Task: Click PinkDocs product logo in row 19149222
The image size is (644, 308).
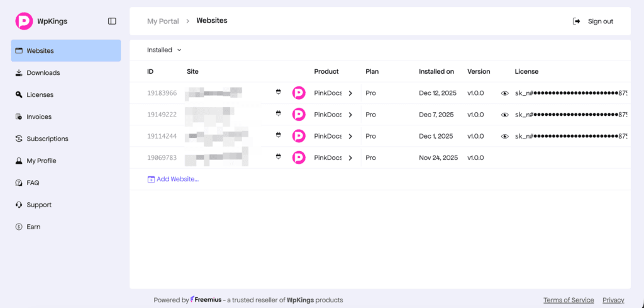Action: (x=299, y=115)
